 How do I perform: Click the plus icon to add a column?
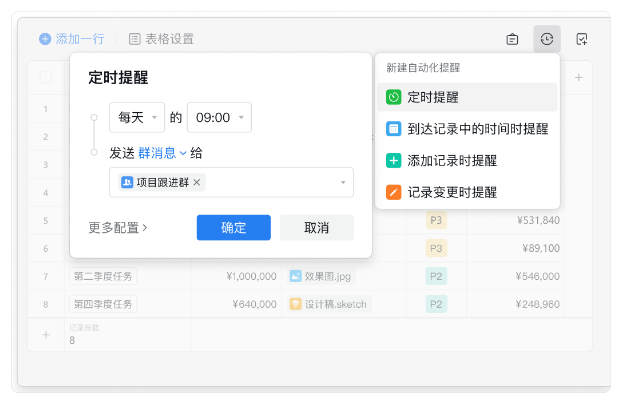coord(578,77)
